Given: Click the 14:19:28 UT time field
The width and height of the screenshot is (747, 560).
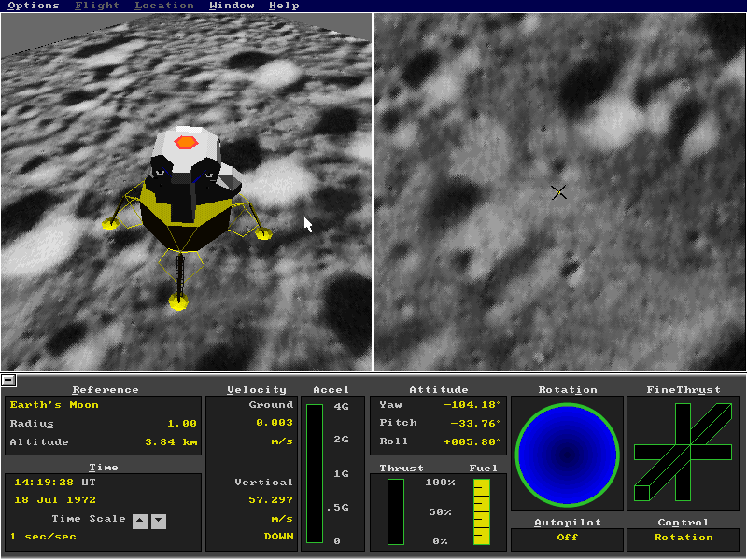Looking at the screenshot, I should [52, 483].
